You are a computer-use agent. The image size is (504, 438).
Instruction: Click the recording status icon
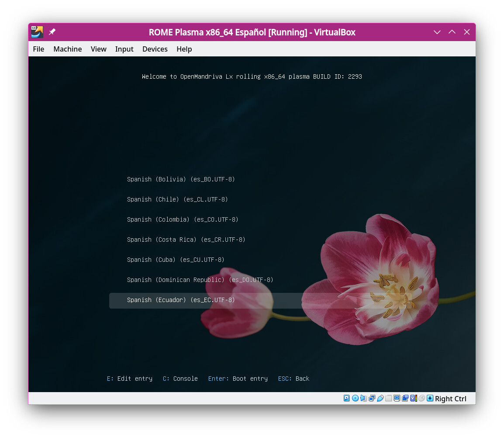click(405, 398)
